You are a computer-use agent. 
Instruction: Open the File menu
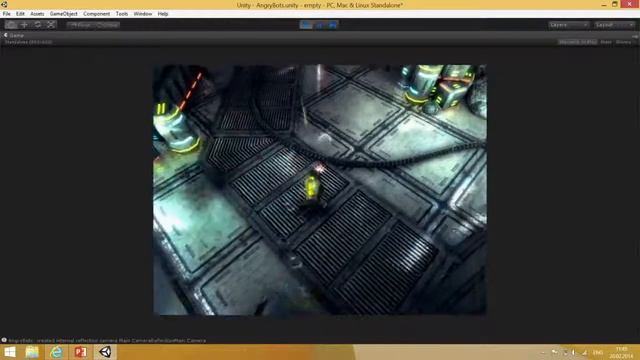[7, 14]
